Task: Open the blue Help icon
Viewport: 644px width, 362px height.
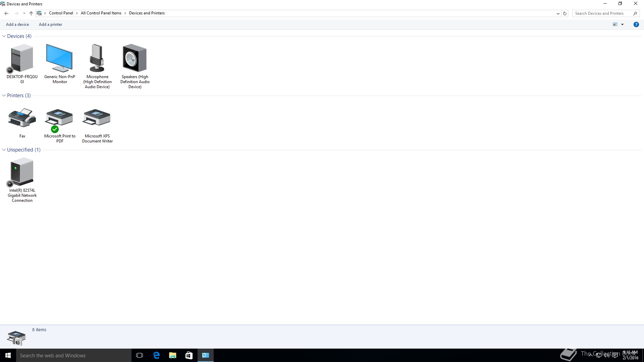Action: pos(636,24)
